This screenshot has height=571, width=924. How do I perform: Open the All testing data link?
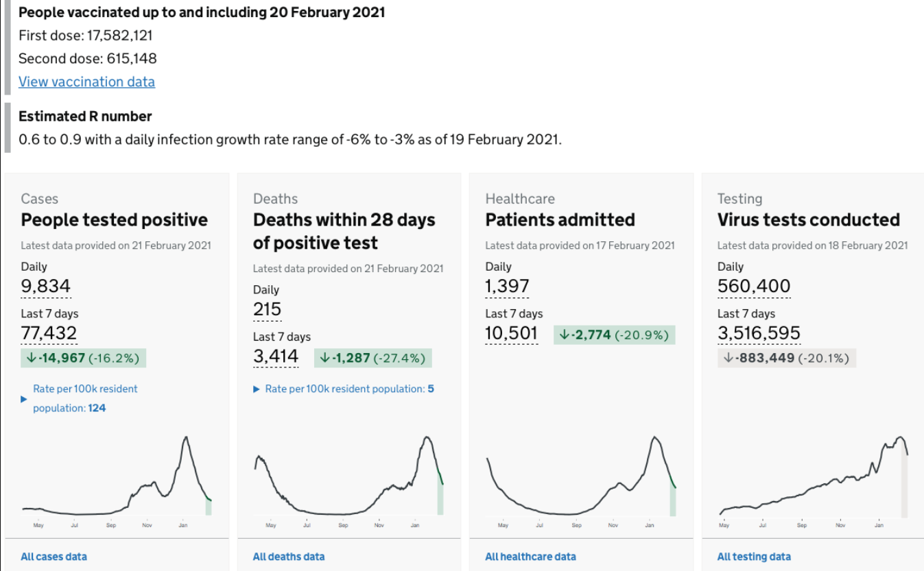click(754, 557)
